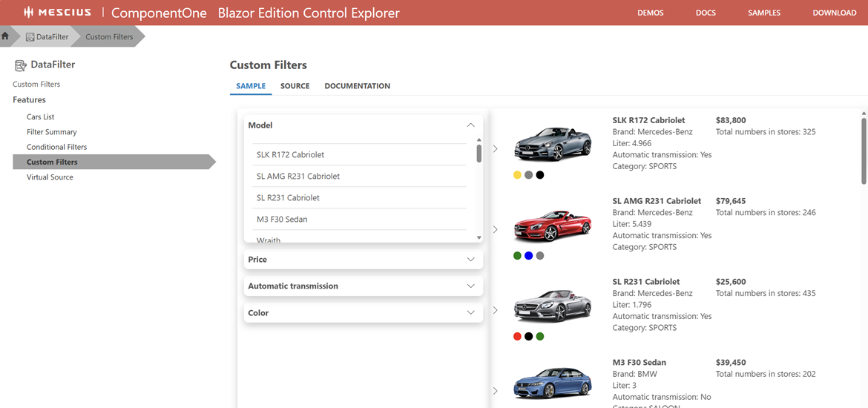The width and height of the screenshot is (868, 408).
Task: Pick yellow color dot for SLK R172
Action: (x=518, y=175)
